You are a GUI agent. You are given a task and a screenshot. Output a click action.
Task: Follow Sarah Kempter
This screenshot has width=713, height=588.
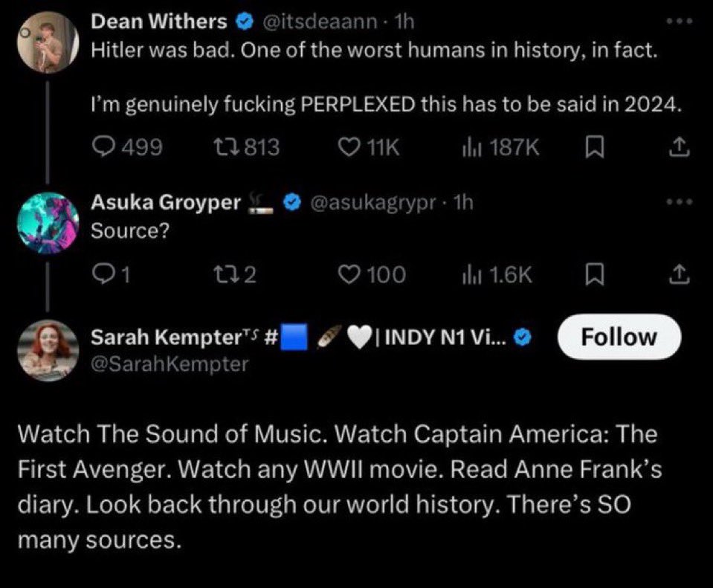pos(619,337)
